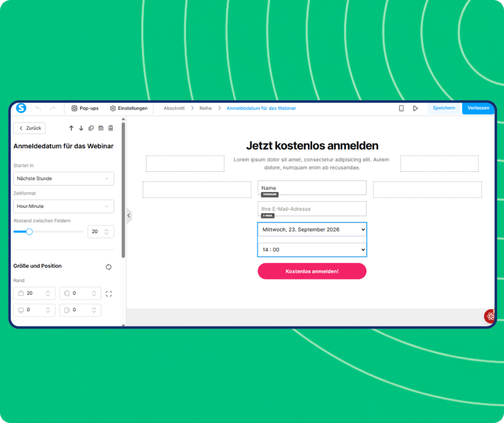Click the sidebar vertical scrollbar

tap(123, 190)
